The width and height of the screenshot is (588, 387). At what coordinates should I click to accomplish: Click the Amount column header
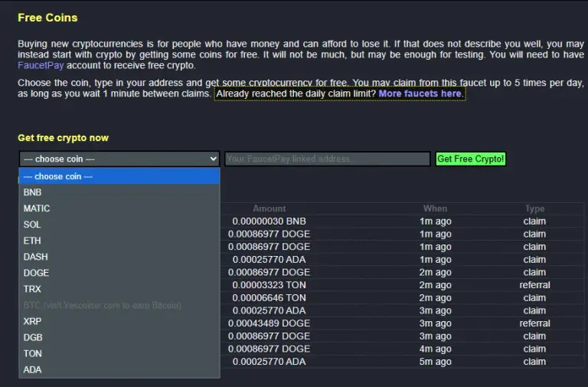click(269, 208)
